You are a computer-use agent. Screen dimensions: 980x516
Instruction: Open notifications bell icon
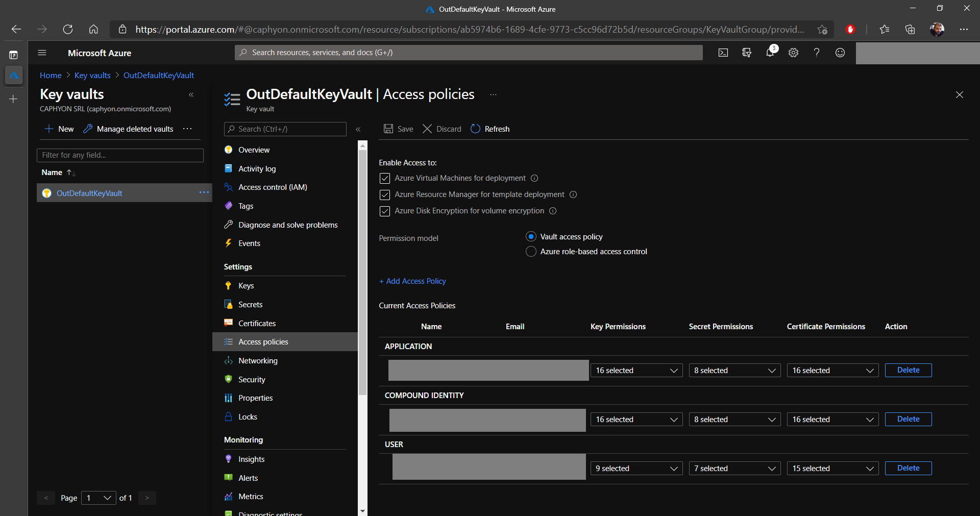click(770, 52)
